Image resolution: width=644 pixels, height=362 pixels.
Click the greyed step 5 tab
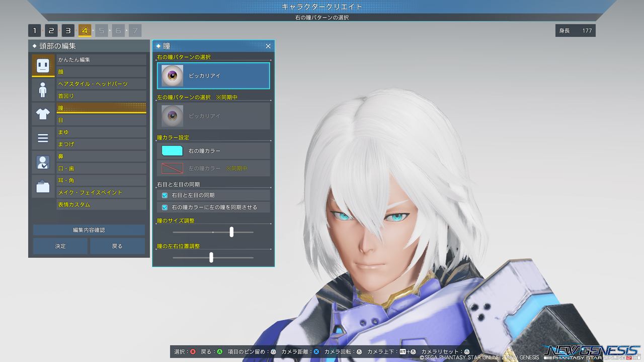point(101,31)
